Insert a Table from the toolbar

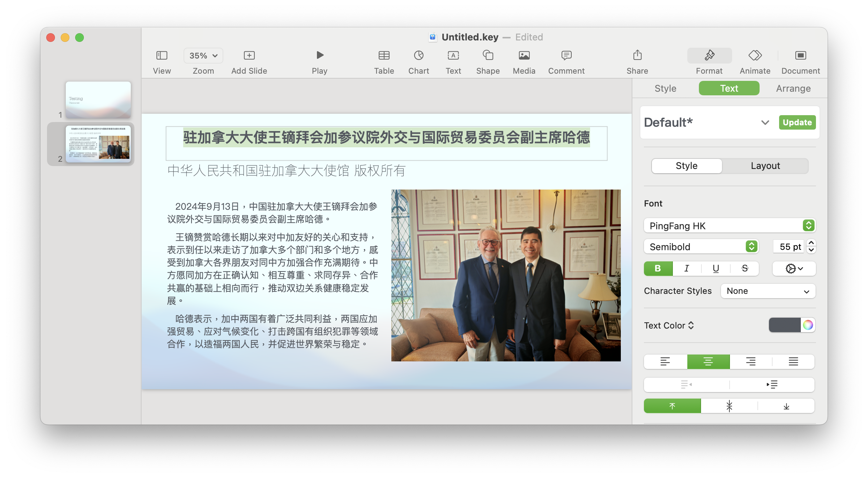click(384, 55)
